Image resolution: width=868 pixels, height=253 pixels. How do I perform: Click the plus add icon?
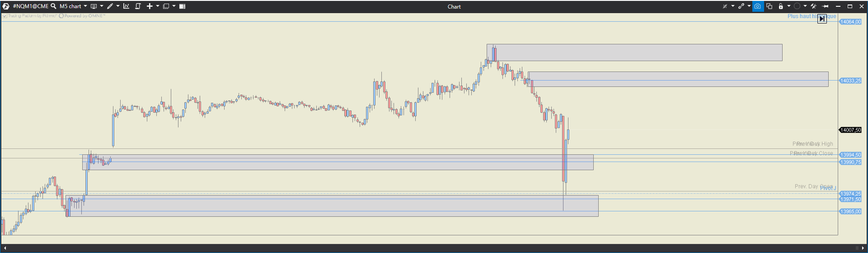pyautogui.click(x=150, y=6)
